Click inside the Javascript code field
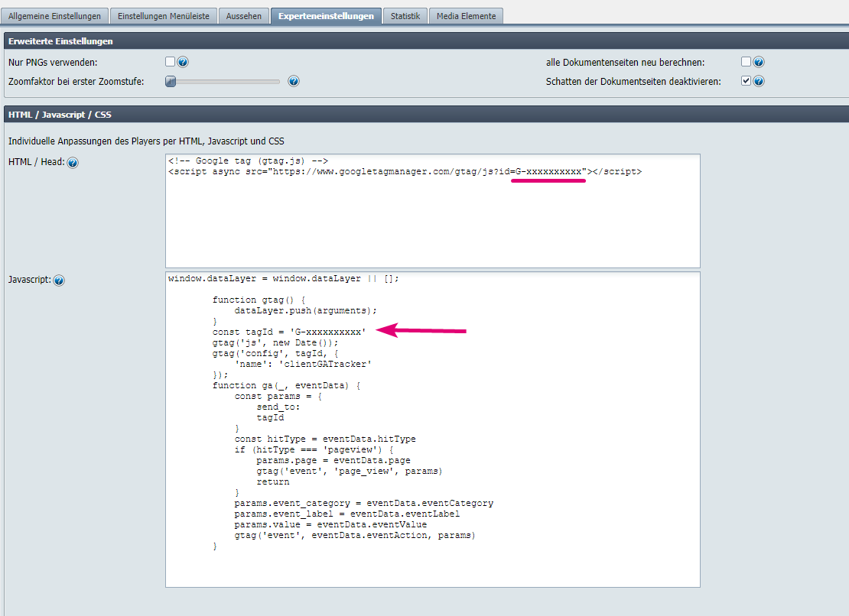849x616 pixels. [x=433, y=430]
